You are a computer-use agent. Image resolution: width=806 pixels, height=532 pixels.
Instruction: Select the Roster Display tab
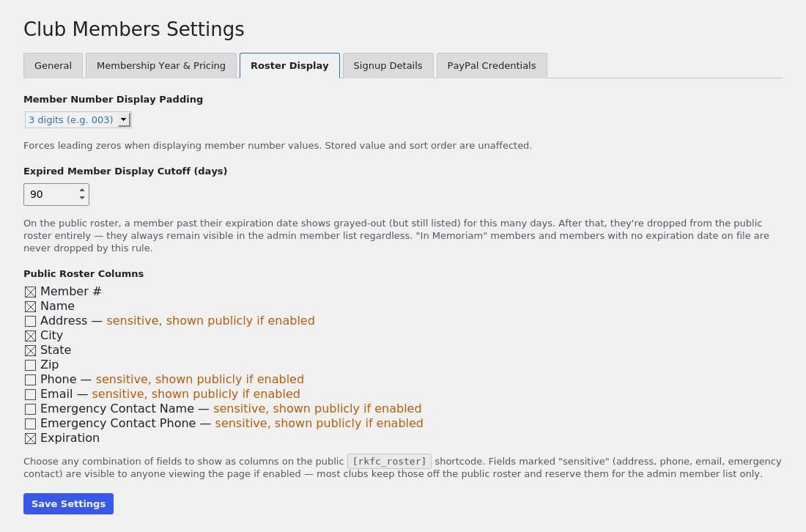[289, 66]
